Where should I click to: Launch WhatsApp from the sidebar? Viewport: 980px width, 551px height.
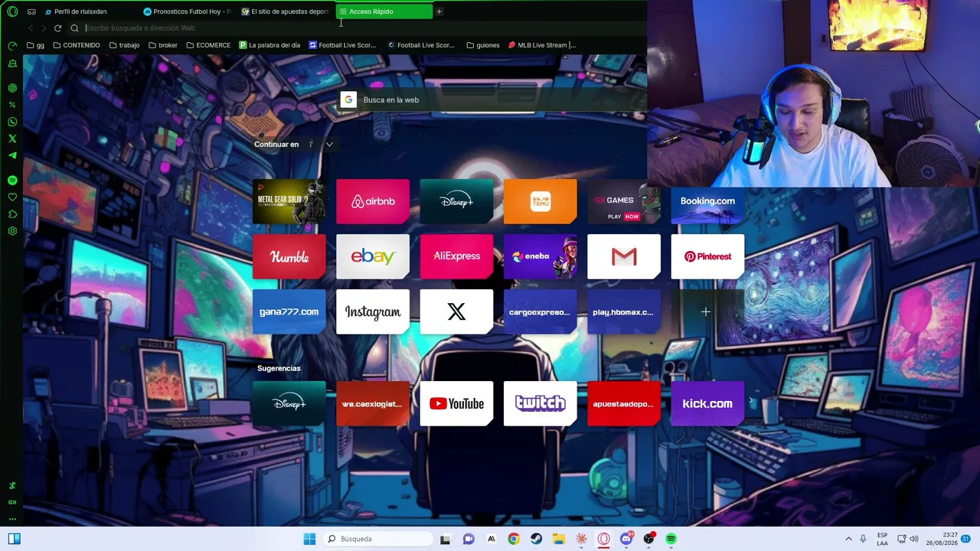pos(12,122)
